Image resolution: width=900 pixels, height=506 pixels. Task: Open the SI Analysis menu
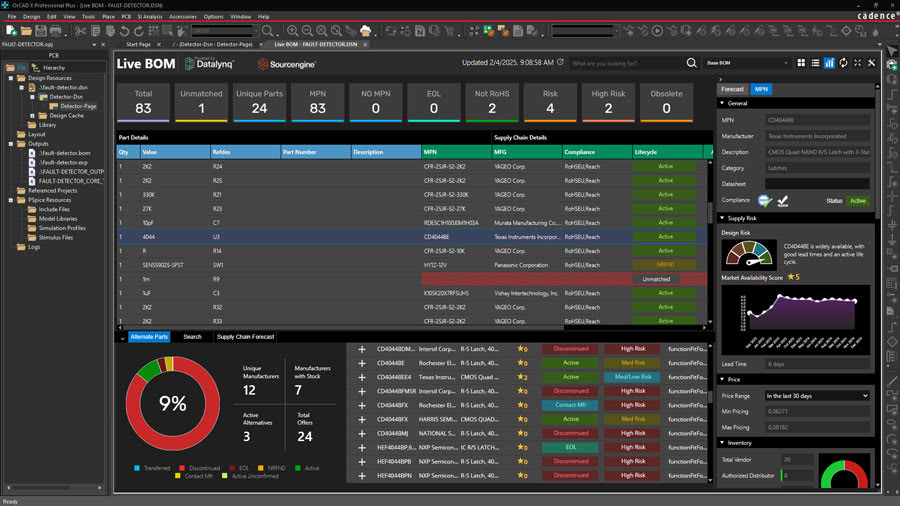(150, 17)
